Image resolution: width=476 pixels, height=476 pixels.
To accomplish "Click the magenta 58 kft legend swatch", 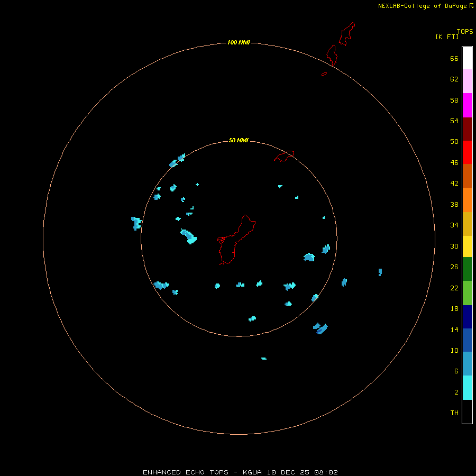I will click(x=467, y=105).
